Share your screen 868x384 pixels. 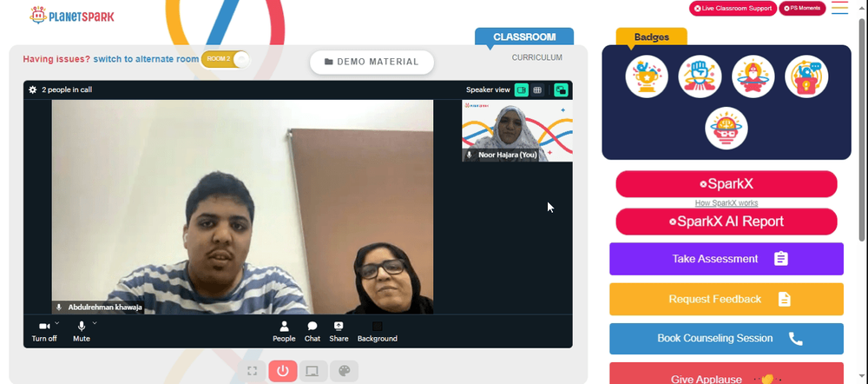[339, 331]
